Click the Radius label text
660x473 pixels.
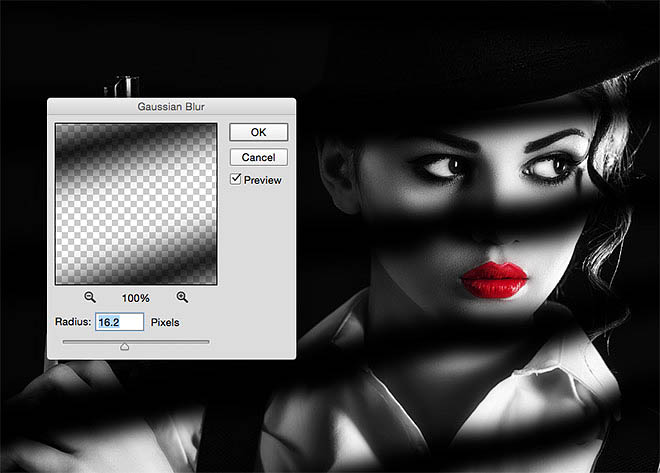pos(73,322)
